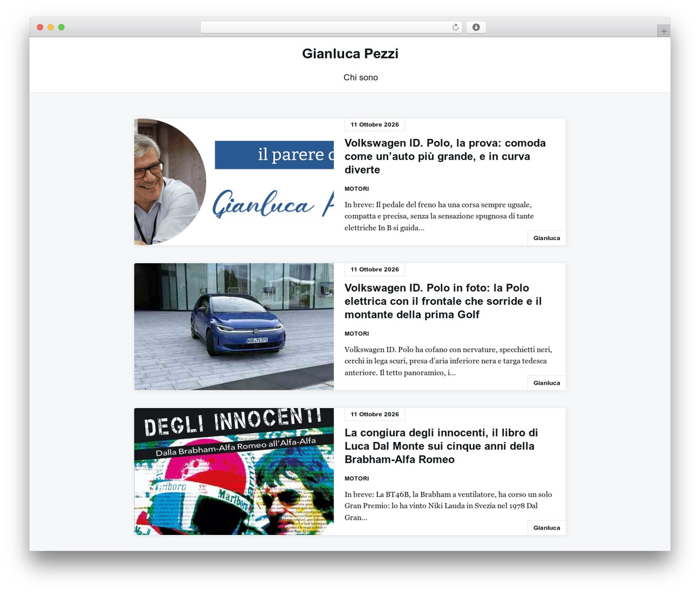This screenshot has height=593, width=700.
Task: Focus the browser address bar
Action: (x=331, y=27)
